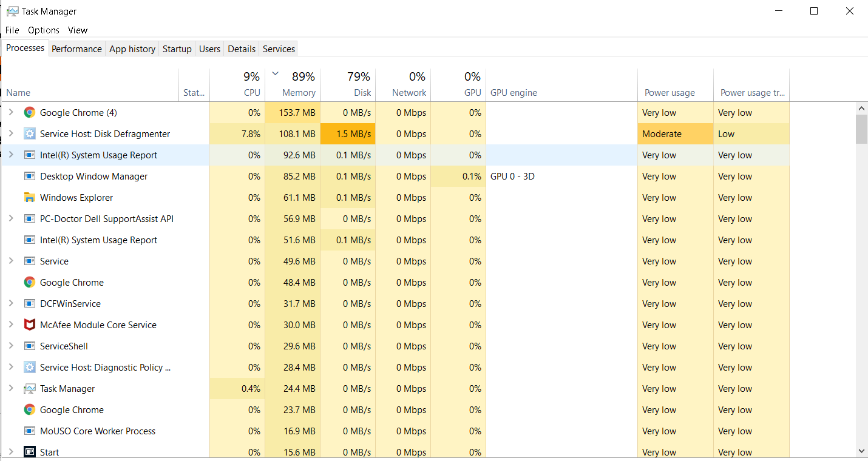Image resolution: width=868 pixels, height=461 pixels.
Task: Sort by the GPU usage column header
Action: point(458,85)
